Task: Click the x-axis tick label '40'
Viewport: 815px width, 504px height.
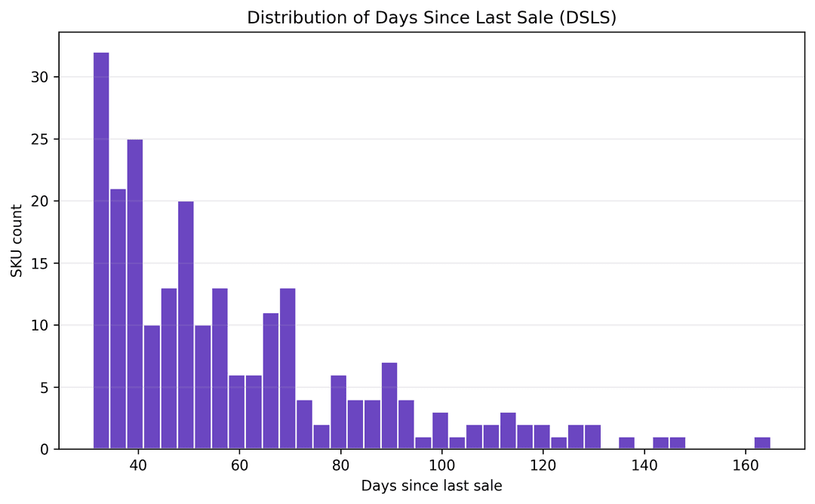Action: pos(138,463)
